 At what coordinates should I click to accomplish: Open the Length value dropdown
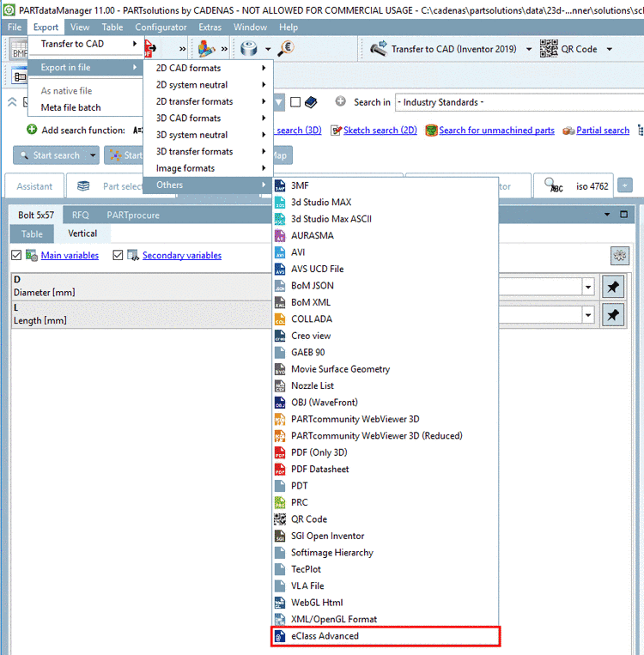(588, 315)
